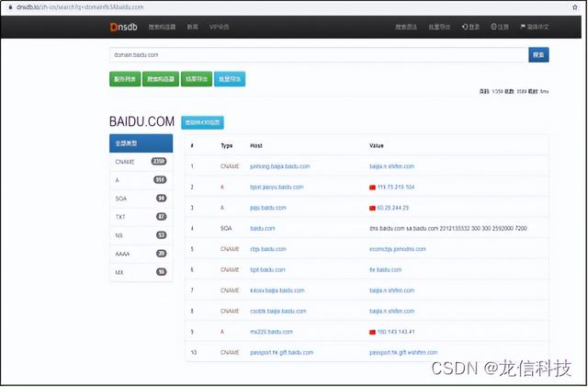Filter records by TXT type

(141, 217)
